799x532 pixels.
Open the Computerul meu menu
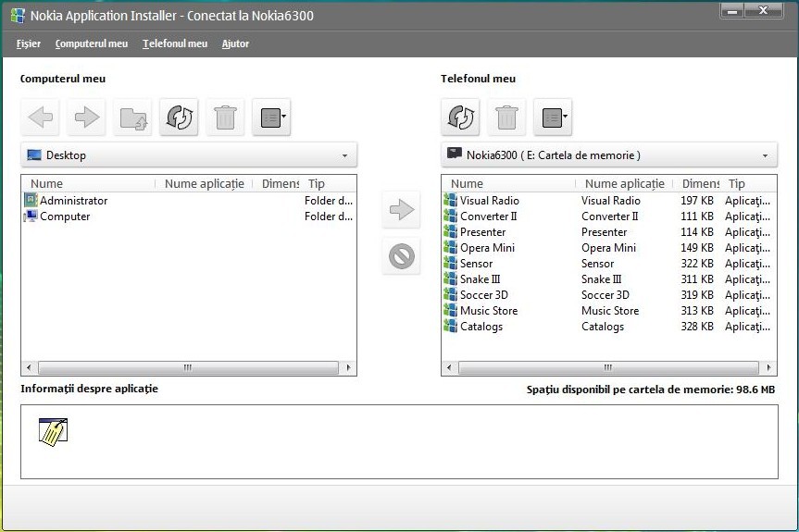tap(92, 43)
